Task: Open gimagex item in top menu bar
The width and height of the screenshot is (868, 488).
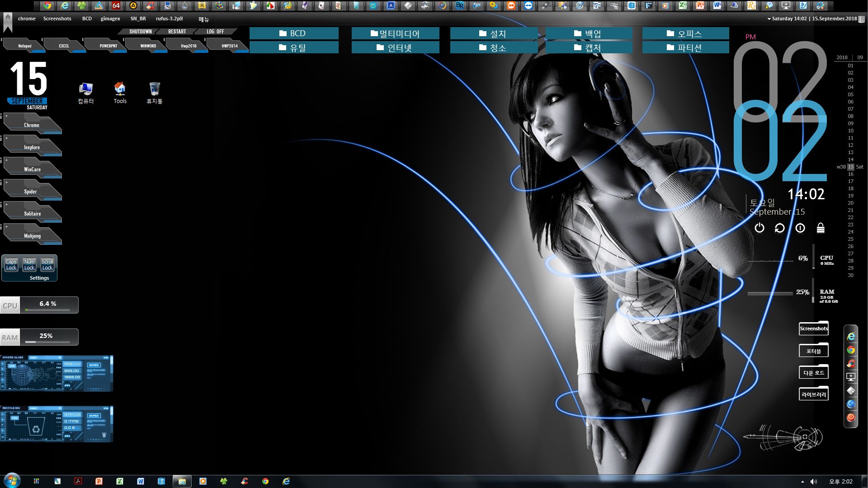Action: [x=110, y=19]
